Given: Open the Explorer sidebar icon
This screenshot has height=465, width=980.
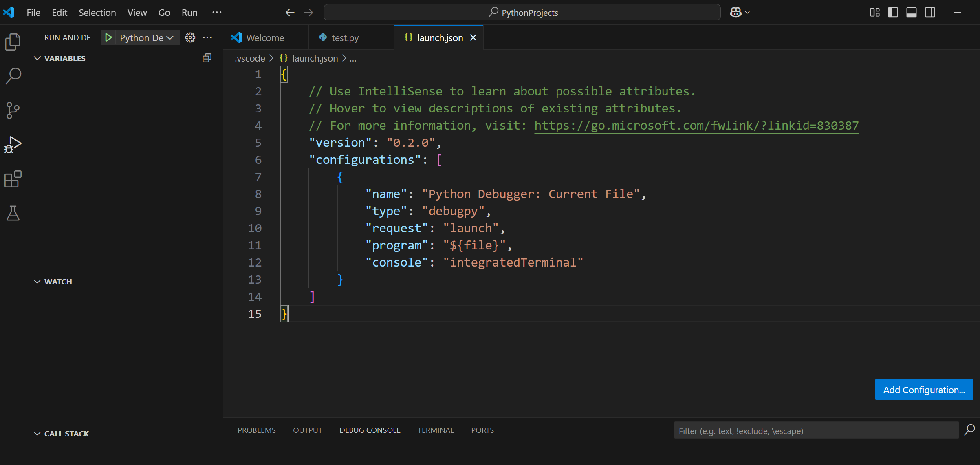Looking at the screenshot, I should pos(13,41).
